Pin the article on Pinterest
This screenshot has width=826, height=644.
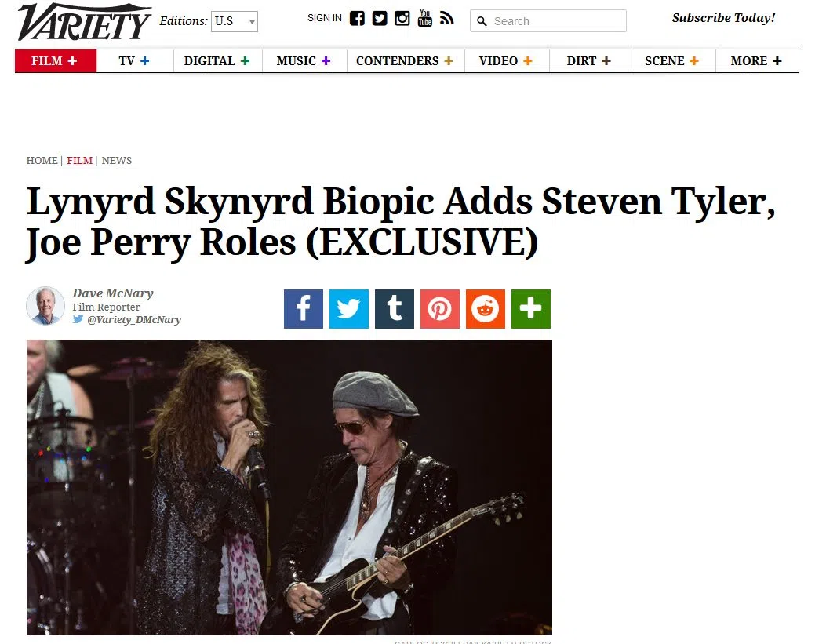pyautogui.click(x=440, y=308)
